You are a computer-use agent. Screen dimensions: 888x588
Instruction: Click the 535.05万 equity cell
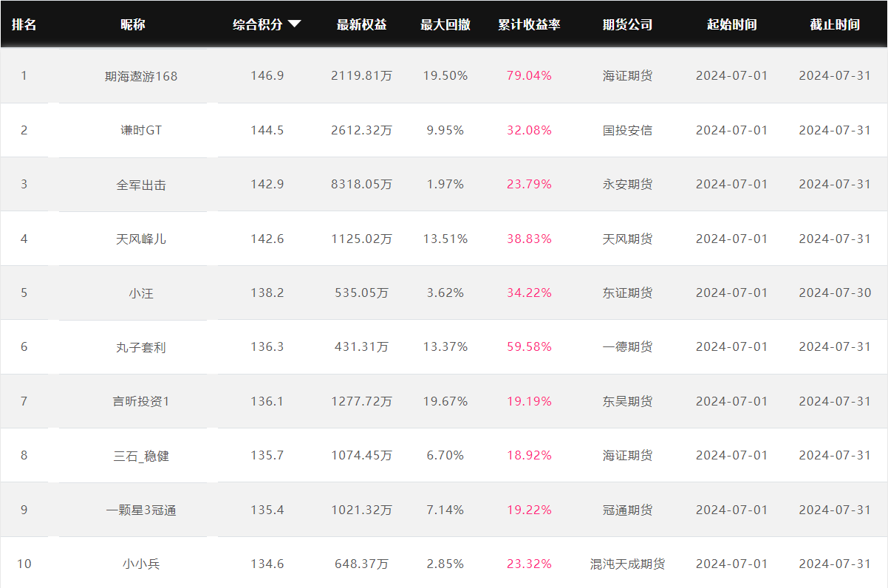[x=362, y=293]
